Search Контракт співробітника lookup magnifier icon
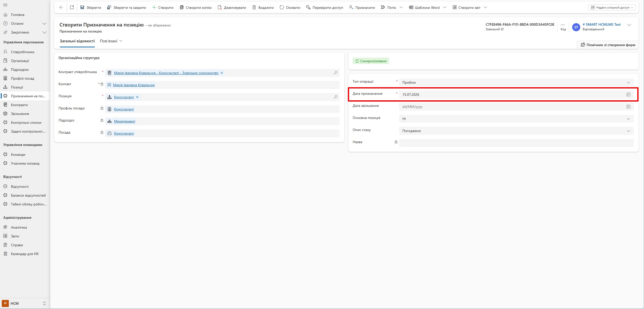The width and height of the screenshot is (644, 309). (335, 73)
